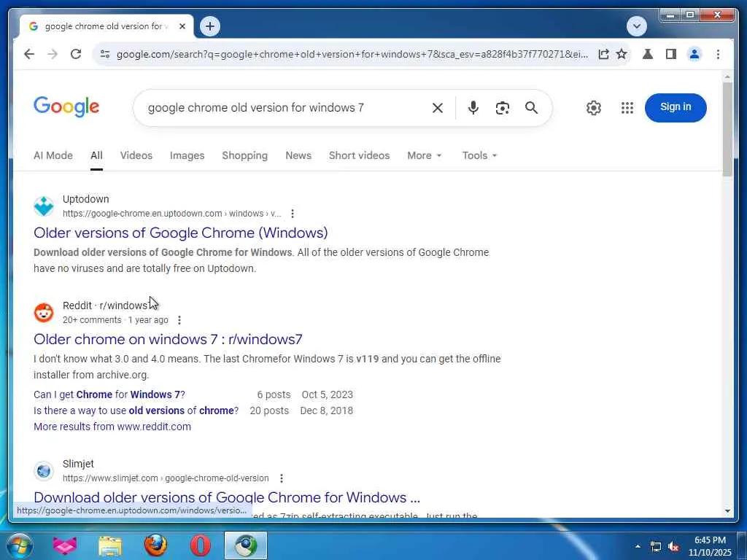Expand the More filters dropdown

[425, 156]
